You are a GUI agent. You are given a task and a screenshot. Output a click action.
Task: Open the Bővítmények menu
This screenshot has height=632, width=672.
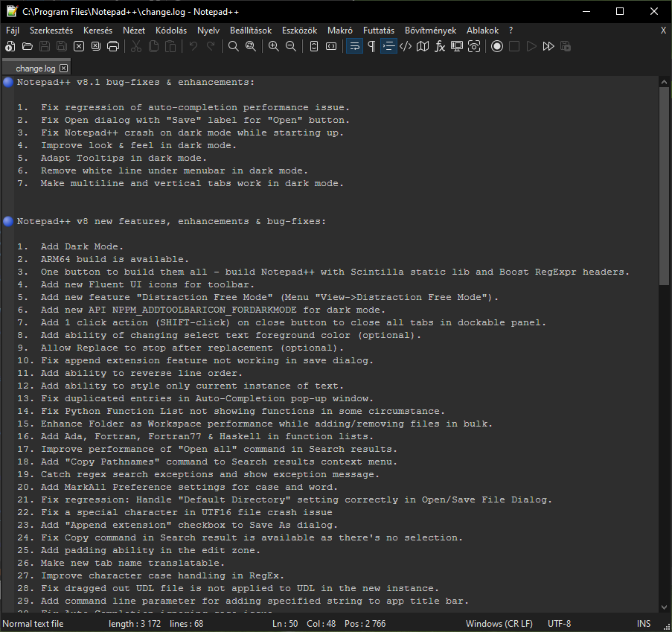[x=430, y=31]
